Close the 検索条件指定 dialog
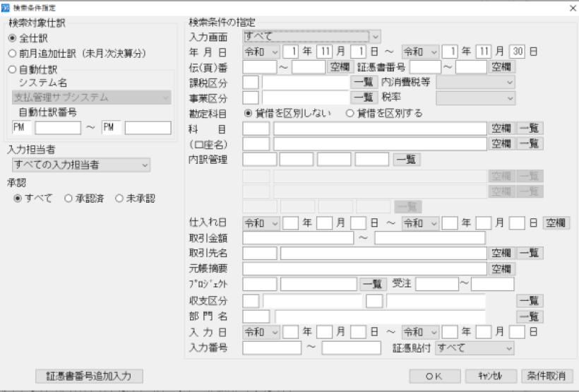 573,8
